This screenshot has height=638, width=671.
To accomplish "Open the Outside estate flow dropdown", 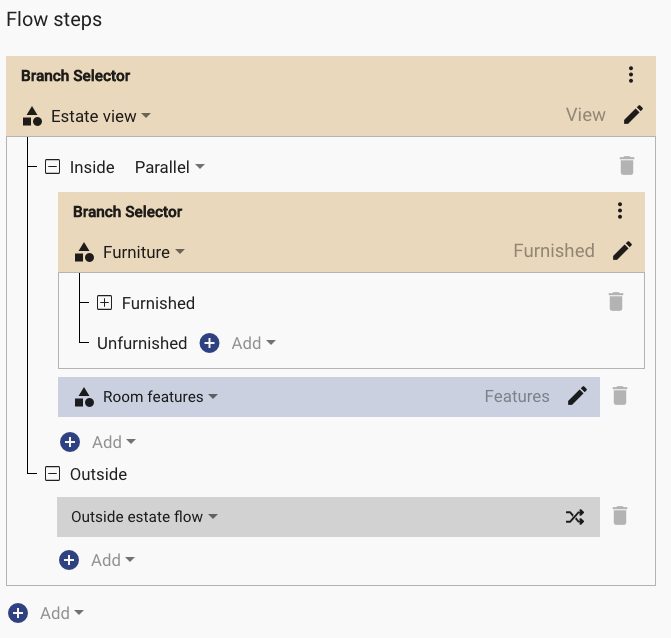I will coord(145,516).
